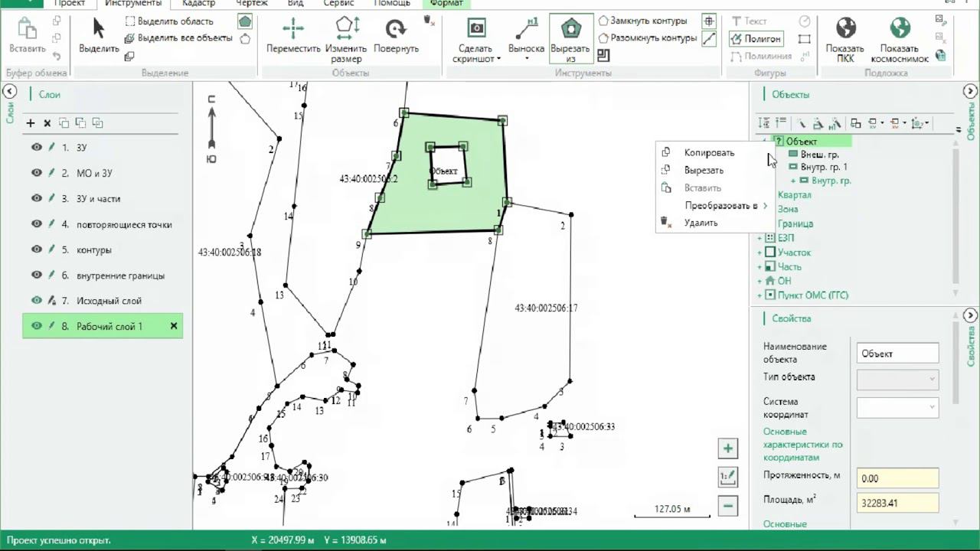Expand the ОН tree node
The height and width of the screenshot is (551, 980).
759,282
